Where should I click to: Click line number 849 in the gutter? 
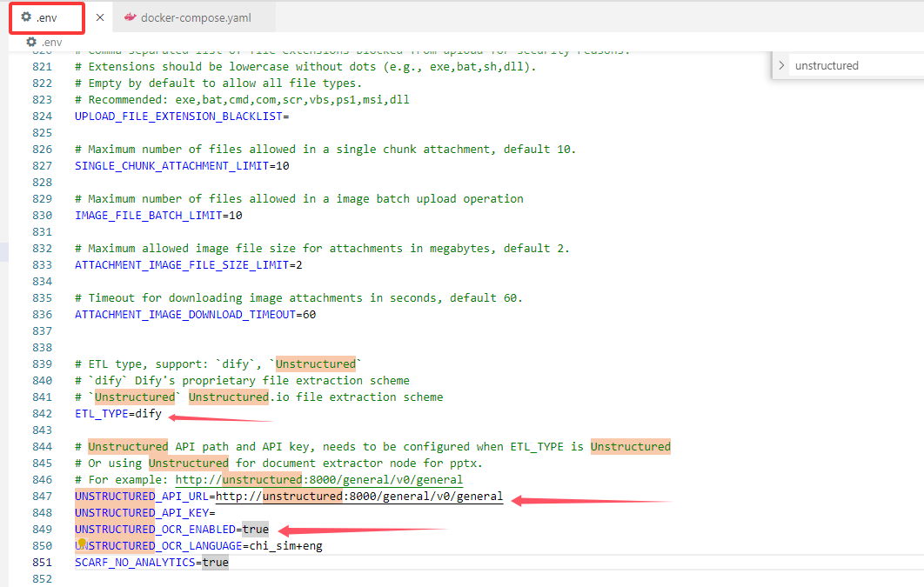pos(42,529)
